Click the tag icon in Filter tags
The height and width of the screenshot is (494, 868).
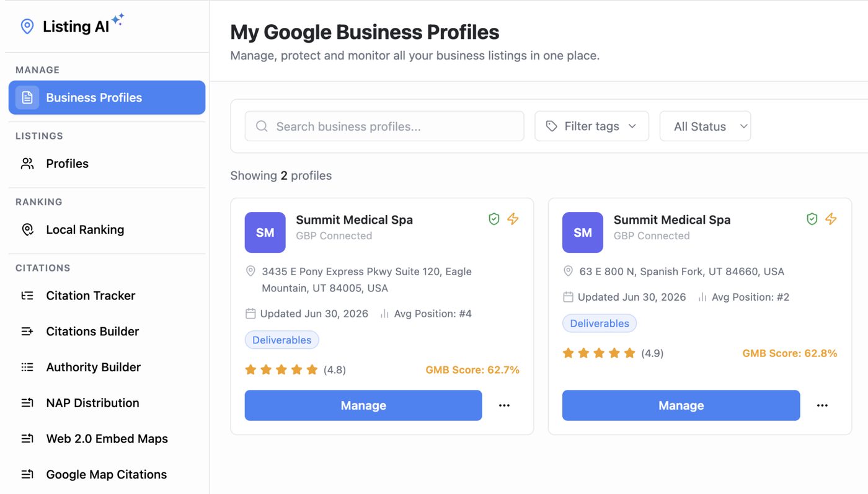pyautogui.click(x=551, y=126)
